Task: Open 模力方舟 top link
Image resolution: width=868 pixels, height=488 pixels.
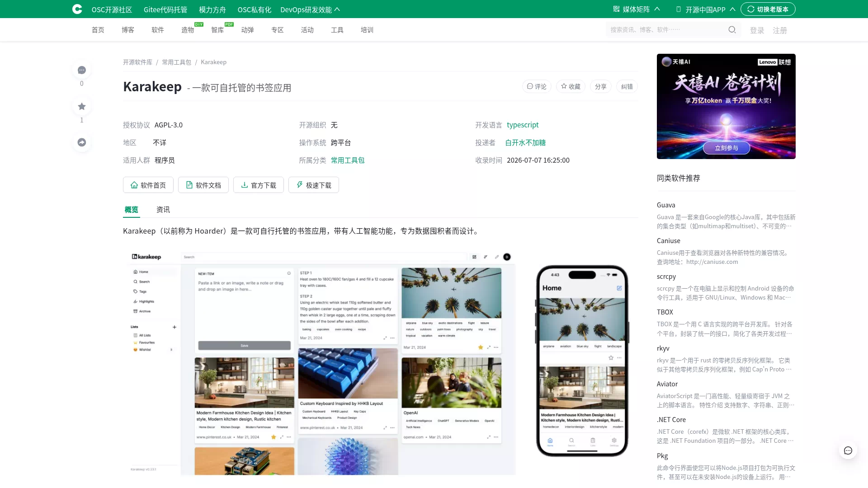Action: [212, 9]
